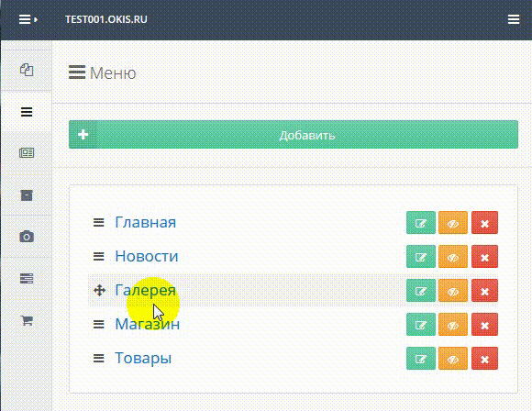Edit the Товары menu item

click(x=421, y=358)
